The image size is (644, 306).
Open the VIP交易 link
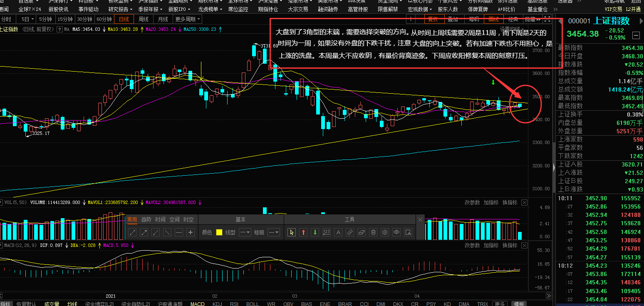point(613,9)
